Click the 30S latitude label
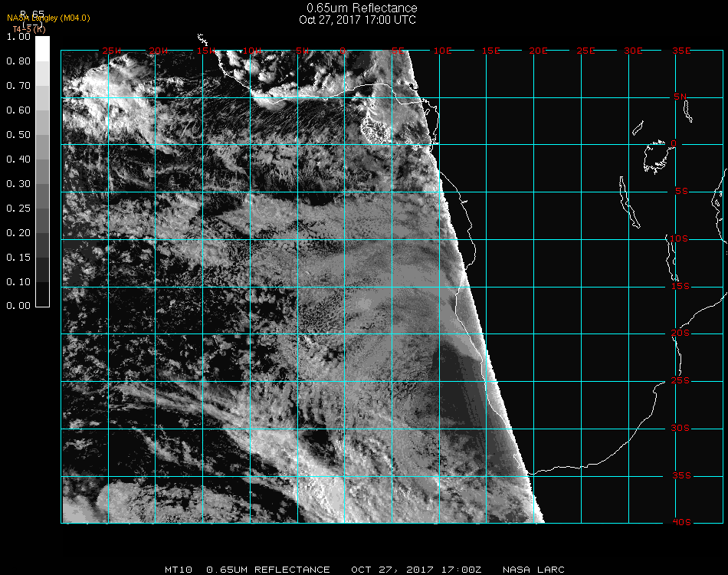This screenshot has width=728, height=575. 680,429
